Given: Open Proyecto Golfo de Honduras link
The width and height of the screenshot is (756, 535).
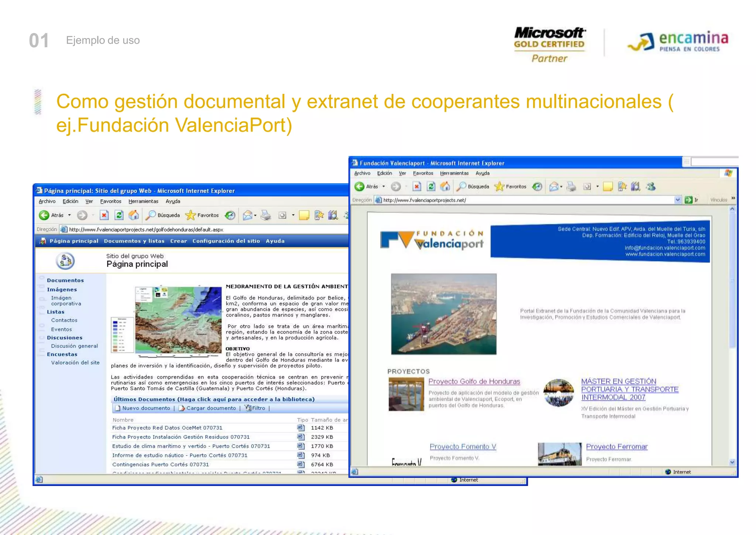Looking at the screenshot, I should point(474,381).
